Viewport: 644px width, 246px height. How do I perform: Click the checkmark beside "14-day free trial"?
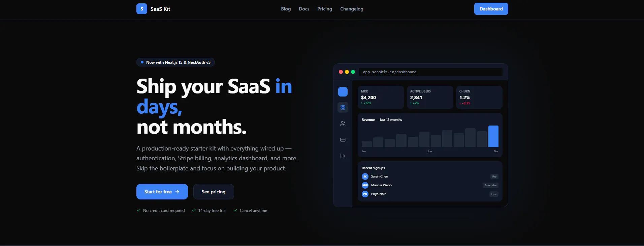coord(194,210)
